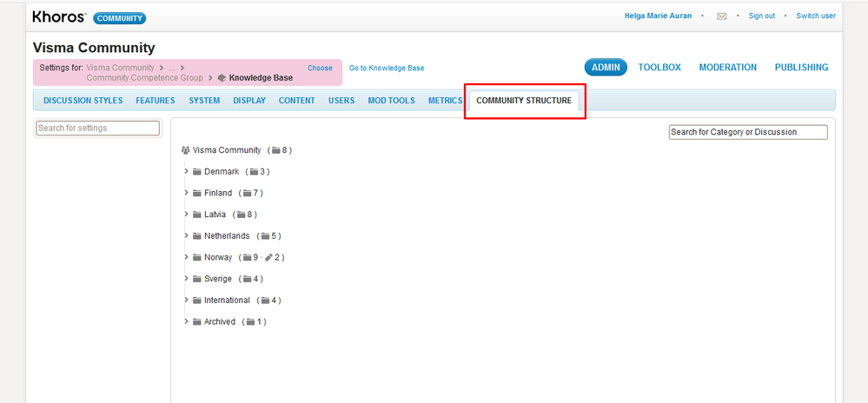868x403 pixels.
Task: Open the Publishing section
Action: (x=802, y=68)
